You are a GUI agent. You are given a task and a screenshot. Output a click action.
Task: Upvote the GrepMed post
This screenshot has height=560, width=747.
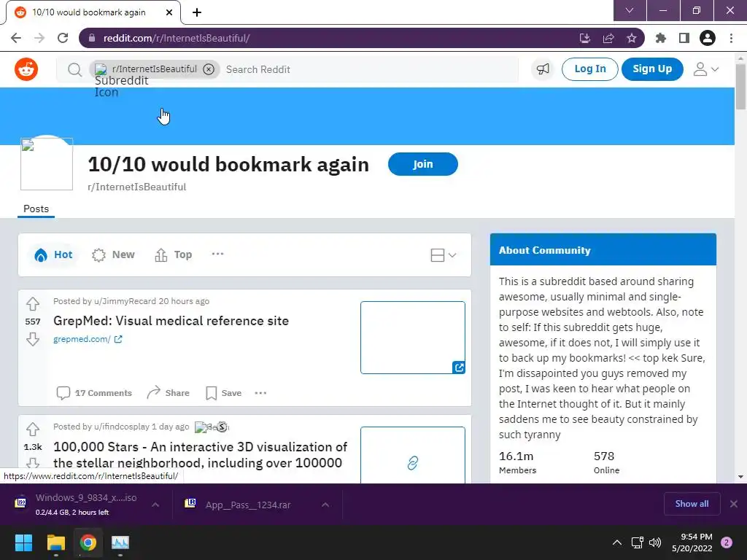[33, 304]
